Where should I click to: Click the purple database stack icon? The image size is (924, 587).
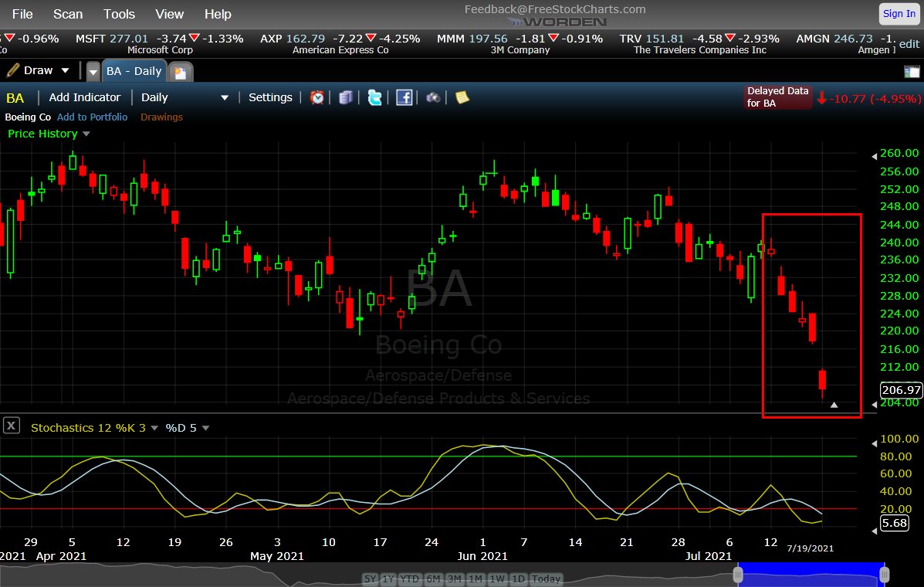click(x=346, y=97)
